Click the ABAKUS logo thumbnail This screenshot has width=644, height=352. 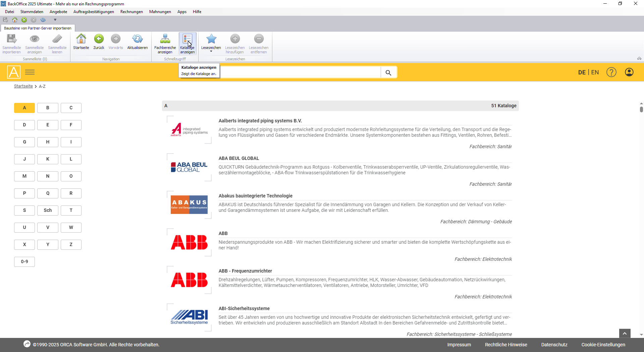pos(189,205)
